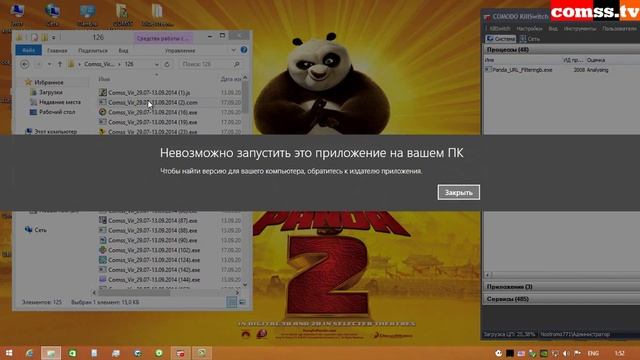This screenshot has height=360, width=640.
Task: Select Недавние места in navigation pane
Action: (x=60, y=102)
